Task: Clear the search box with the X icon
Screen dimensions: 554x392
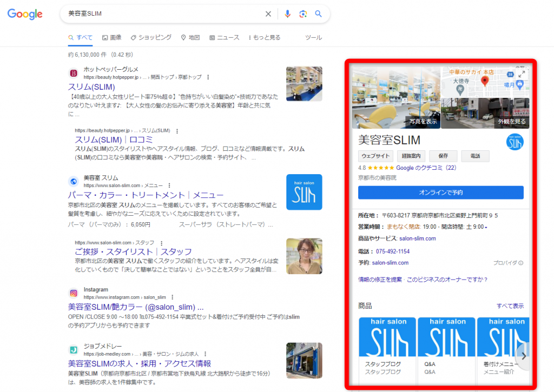Action: [268, 14]
